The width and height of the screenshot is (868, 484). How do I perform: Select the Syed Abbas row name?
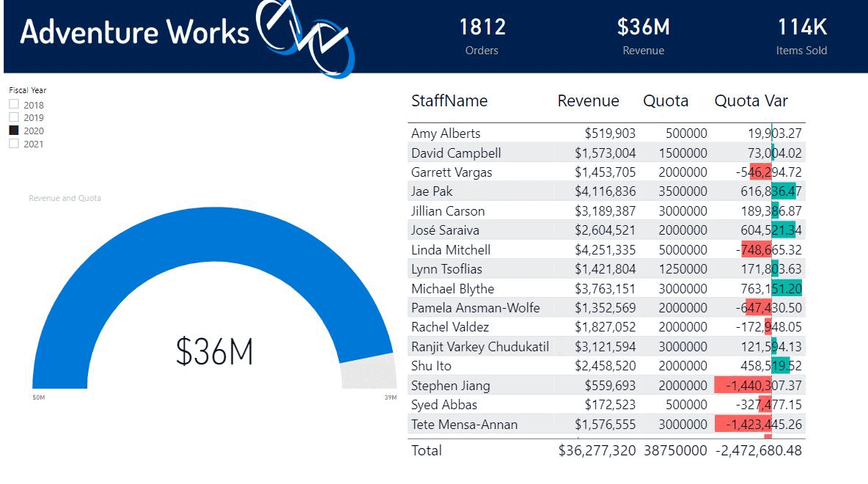(444, 405)
